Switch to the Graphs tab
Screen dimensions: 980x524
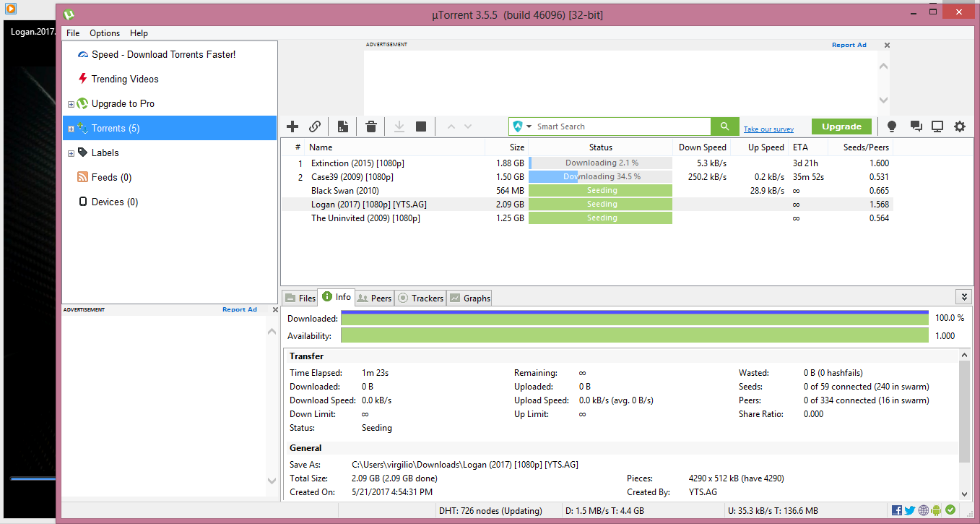tap(469, 298)
